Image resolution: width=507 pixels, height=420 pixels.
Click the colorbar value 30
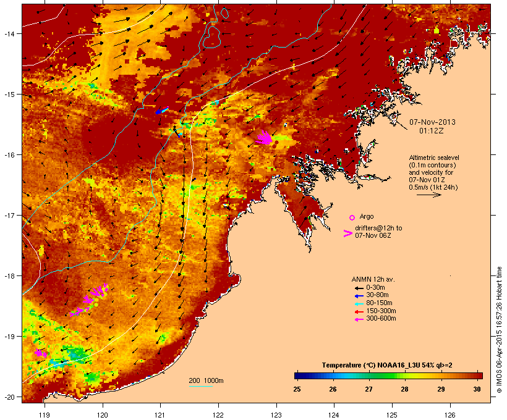coord(477,389)
